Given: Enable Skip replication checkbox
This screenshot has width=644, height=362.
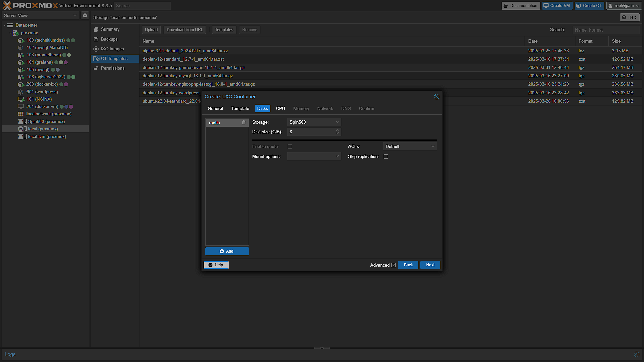Looking at the screenshot, I should tap(386, 157).
